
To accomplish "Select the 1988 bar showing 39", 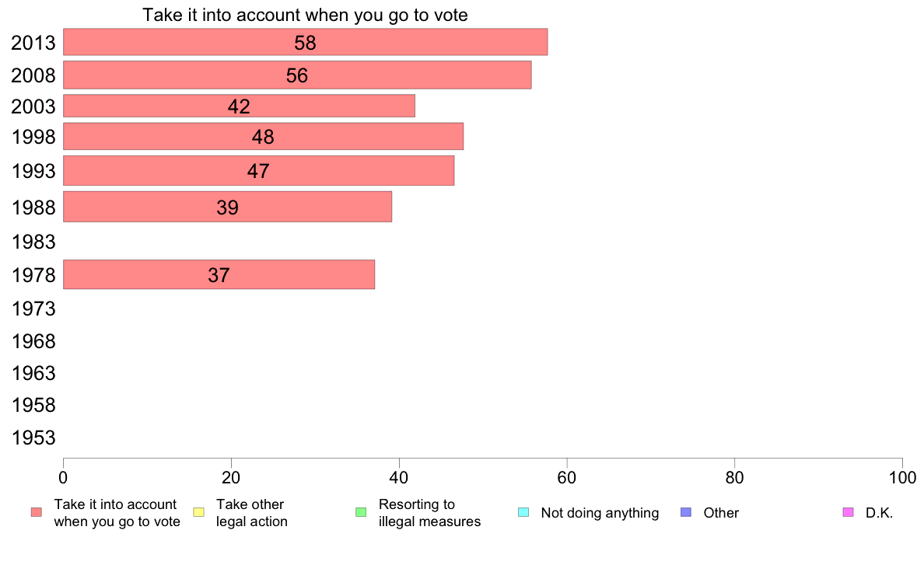I will click(227, 207).
